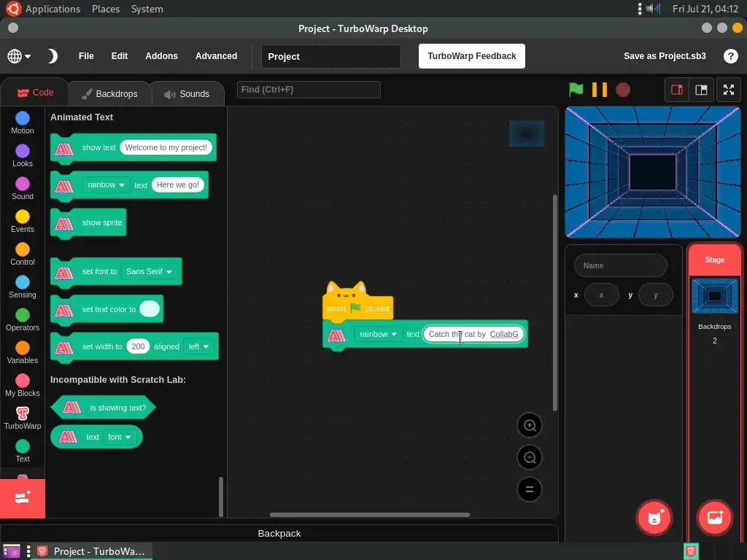Switch to small stage layout
Image resolution: width=747 pixels, height=560 pixels.
[x=677, y=90]
